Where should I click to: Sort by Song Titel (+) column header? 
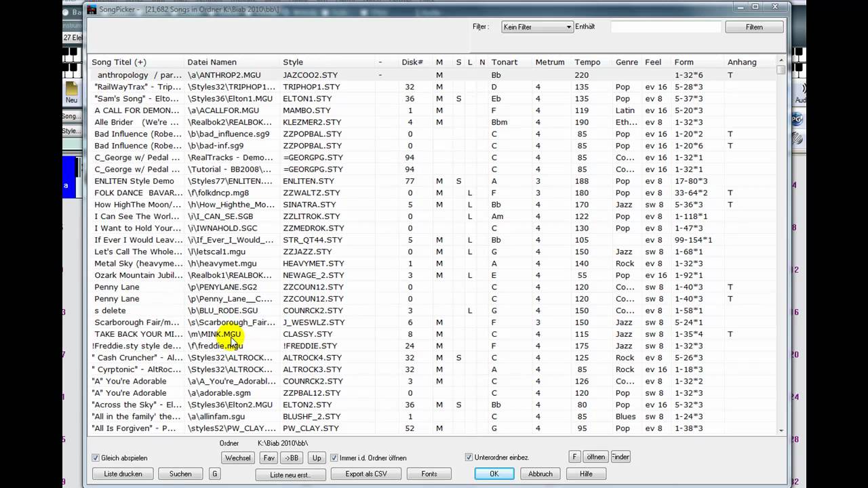click(x=119, y=62)
